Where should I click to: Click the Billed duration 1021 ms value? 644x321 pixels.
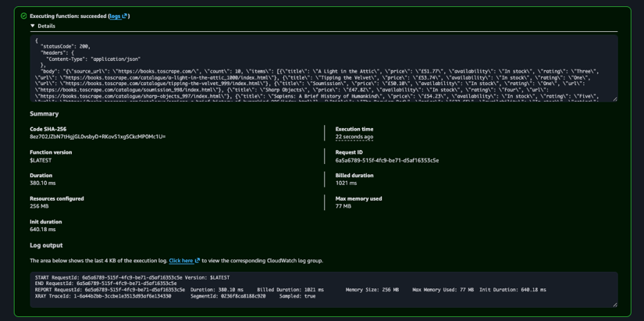coord(347,183)
